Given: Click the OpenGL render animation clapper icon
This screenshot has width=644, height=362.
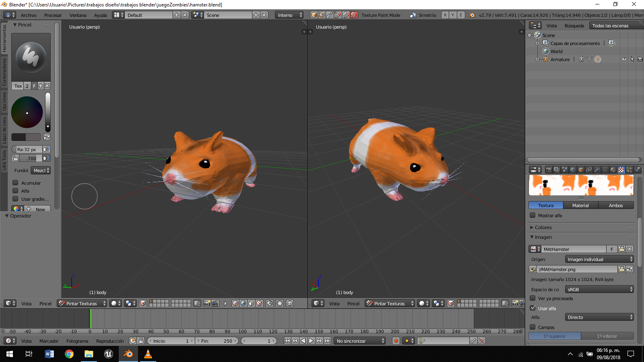Looking at the screenshot, I should point(215,303).
